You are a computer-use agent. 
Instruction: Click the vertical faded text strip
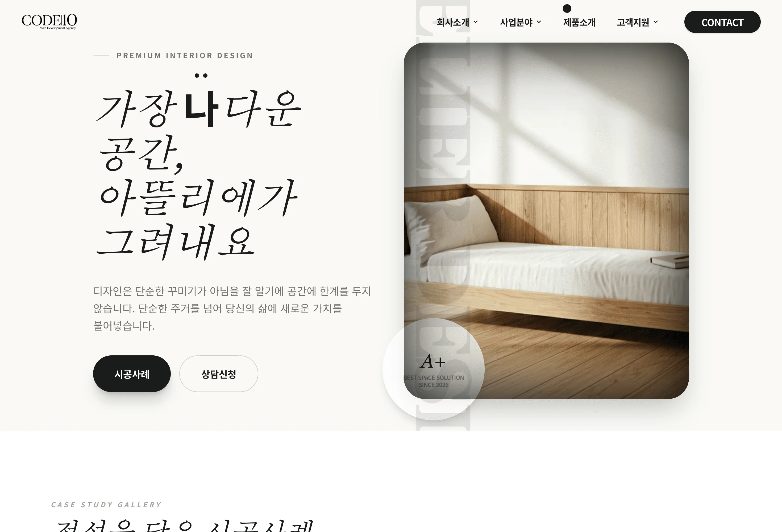click(x=443, y=215)
